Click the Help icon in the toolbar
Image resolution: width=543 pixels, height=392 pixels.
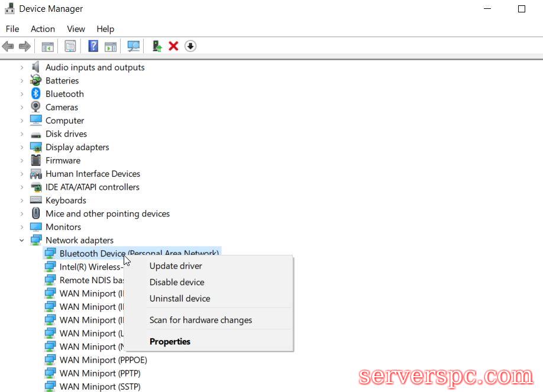93,46
